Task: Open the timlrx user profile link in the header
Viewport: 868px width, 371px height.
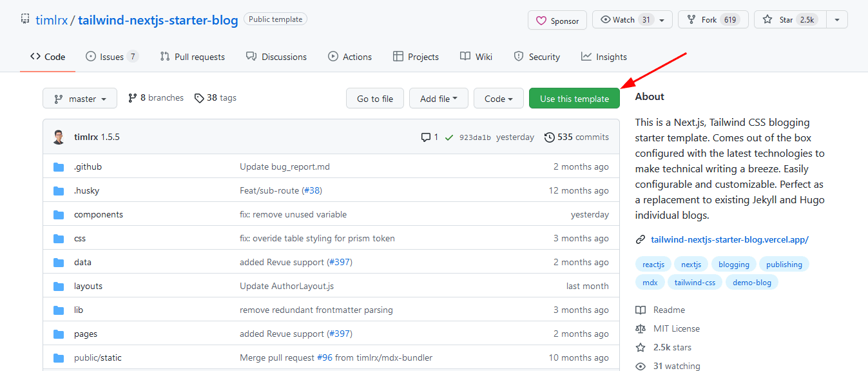Action: click(x=52, y=20)
